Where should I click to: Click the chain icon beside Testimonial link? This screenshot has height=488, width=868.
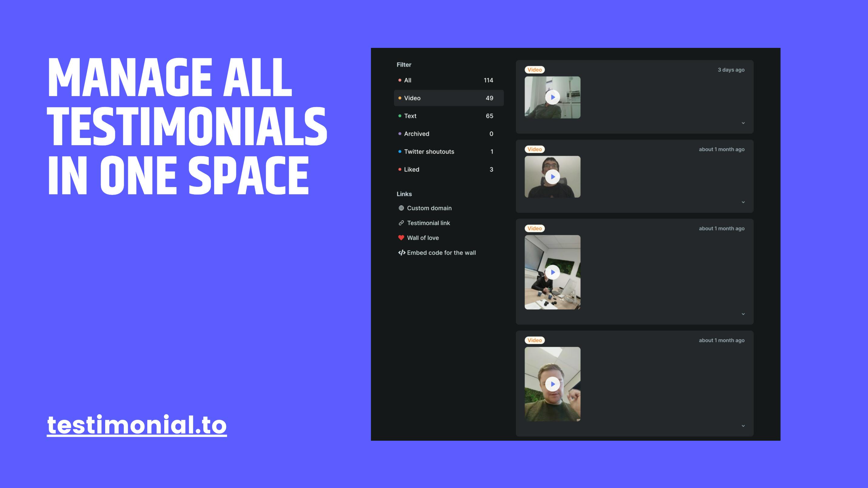pos(401,223)
